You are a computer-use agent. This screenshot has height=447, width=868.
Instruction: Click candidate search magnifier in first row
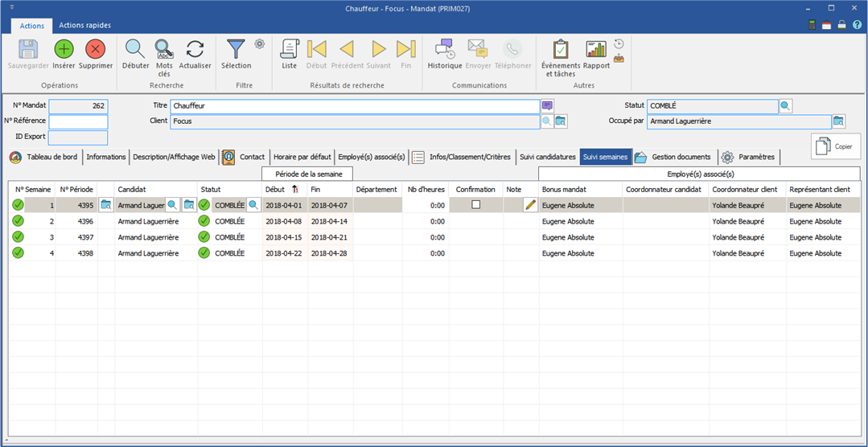tap(173, 205)
